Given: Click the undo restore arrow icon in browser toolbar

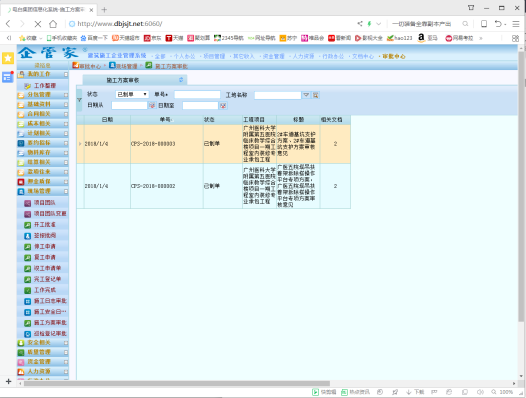Looking at the screenshot, I should pos(498,24).
